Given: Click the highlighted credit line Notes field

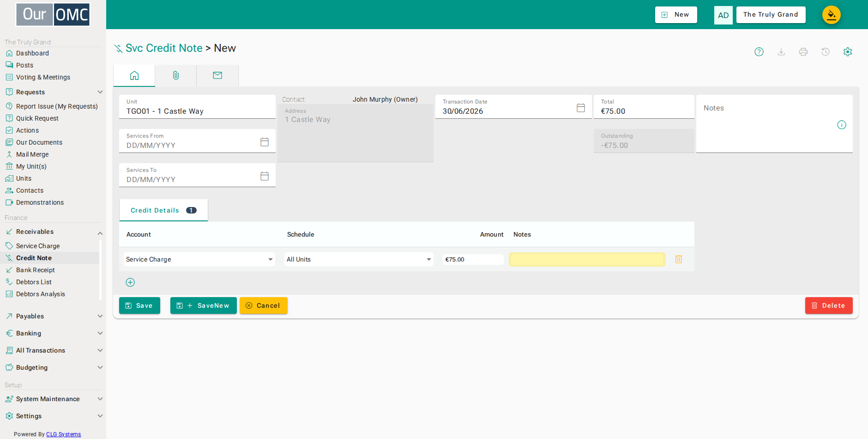Looking at the screenshot, I should (587, 259).
